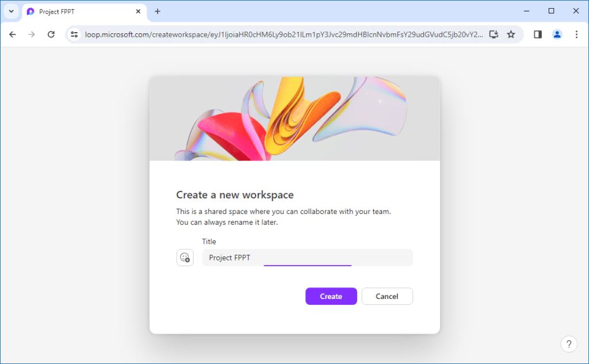The image size is (589, 364).
Task: Create the new workspace
Action: (331, 296)
